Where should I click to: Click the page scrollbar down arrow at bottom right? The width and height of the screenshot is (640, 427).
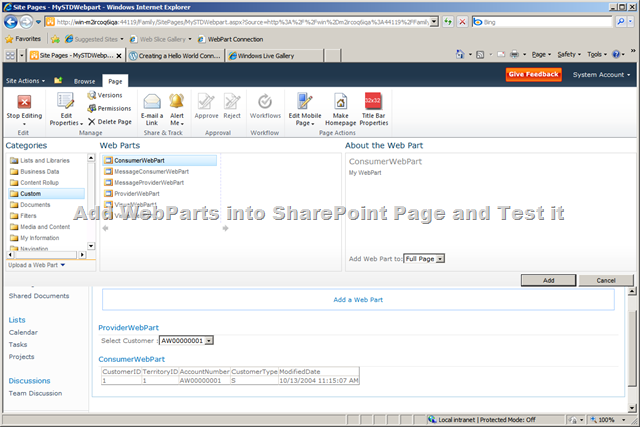tap(632, 408)
